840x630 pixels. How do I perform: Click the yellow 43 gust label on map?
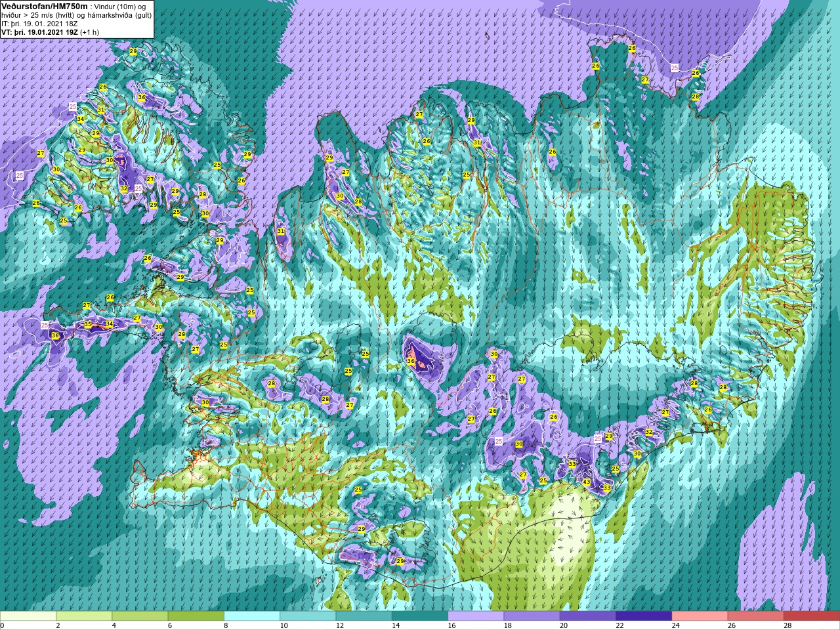click(x=586, y=482)
